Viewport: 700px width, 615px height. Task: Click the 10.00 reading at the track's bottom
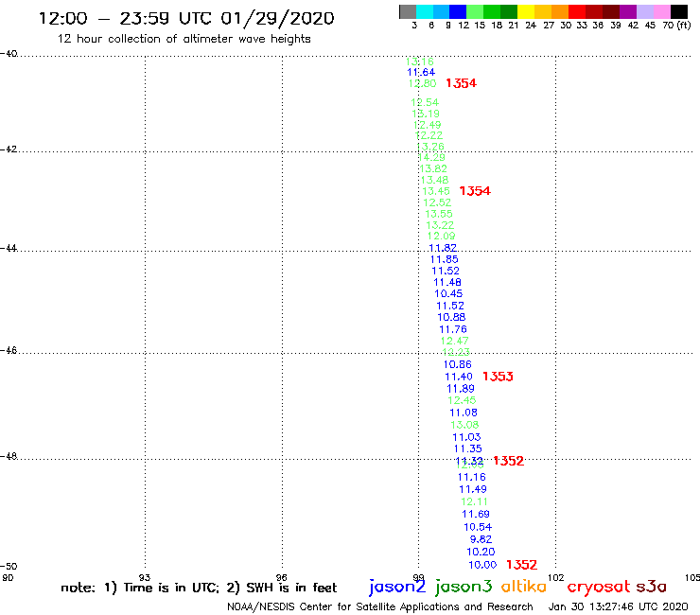[x=482, y=565]
